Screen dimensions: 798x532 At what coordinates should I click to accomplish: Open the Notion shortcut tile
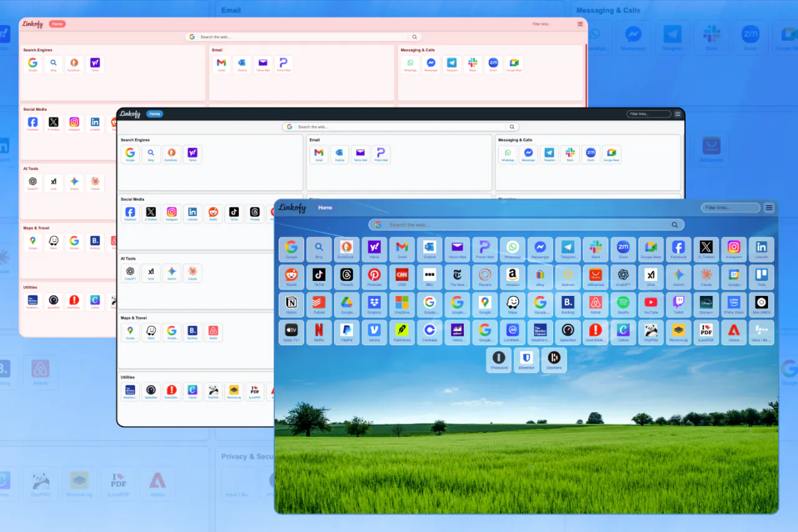[291, 304]
